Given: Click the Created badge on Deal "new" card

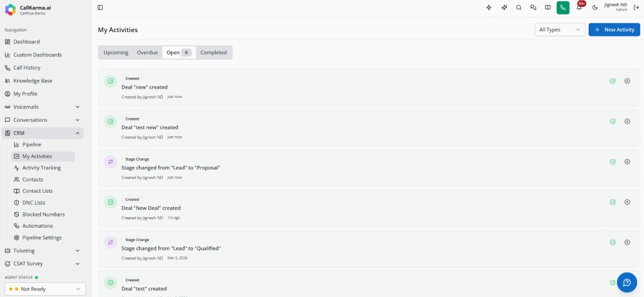Looking at the screenshot, I should coord(132,78).
